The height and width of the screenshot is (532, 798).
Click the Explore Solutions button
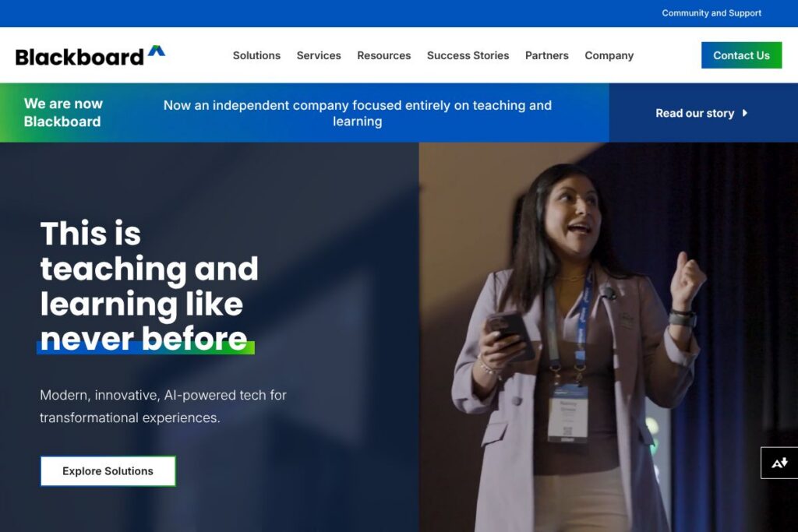coord(108,471)
